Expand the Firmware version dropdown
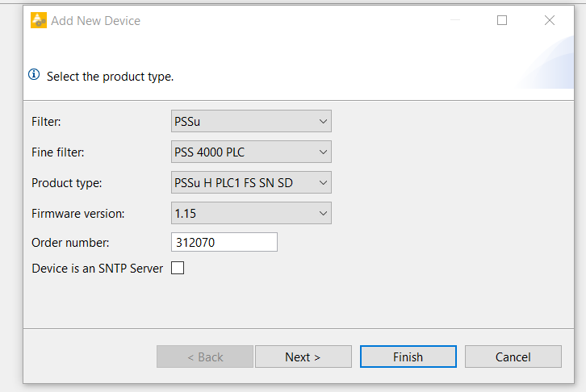The width and height of the screenshot is (586, 392). tap(251, 213)
